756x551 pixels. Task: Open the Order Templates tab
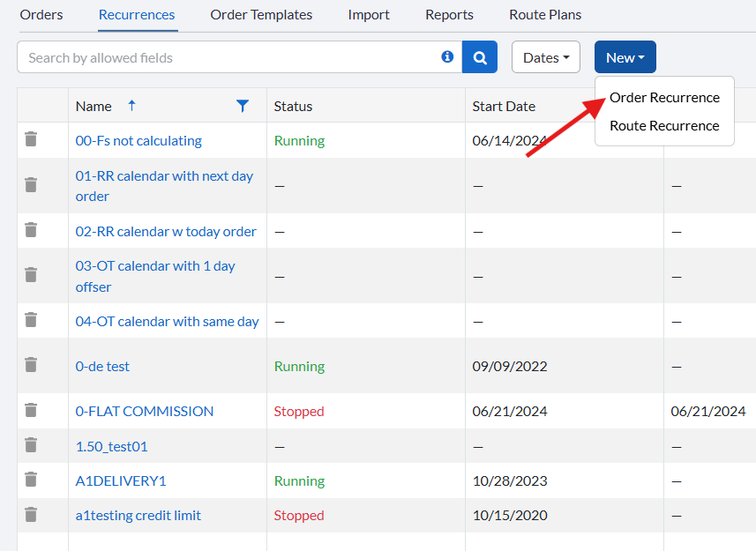pos(261,15)
